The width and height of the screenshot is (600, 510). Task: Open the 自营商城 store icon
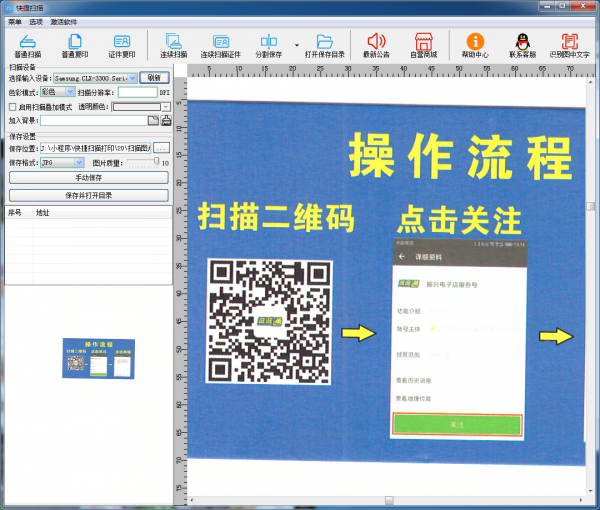pyautogui.click(x=425, y=42)
